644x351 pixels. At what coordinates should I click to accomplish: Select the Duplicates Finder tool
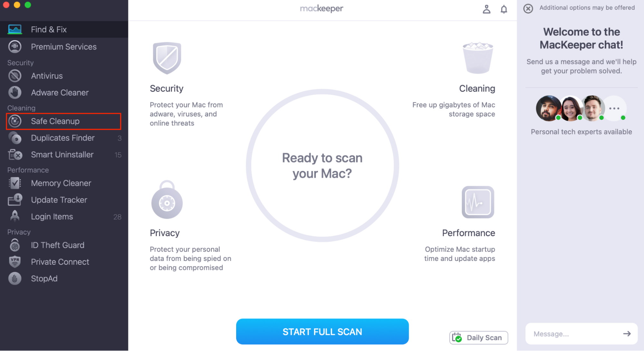pyautogui.click(x=63, y=137)
